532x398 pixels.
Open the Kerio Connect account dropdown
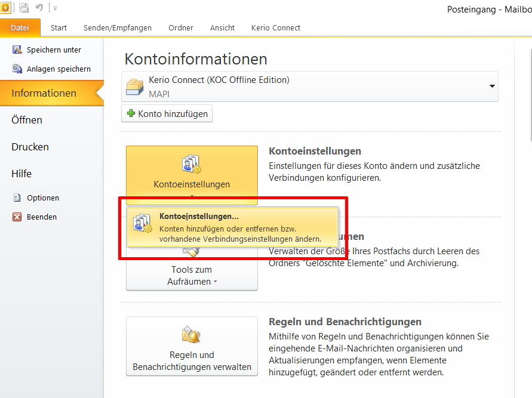(x=310, y=87)
